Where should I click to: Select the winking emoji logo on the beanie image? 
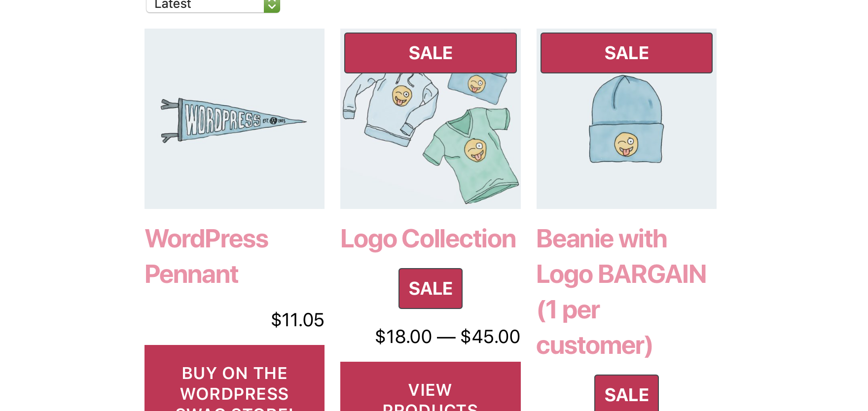pos(625,143)
